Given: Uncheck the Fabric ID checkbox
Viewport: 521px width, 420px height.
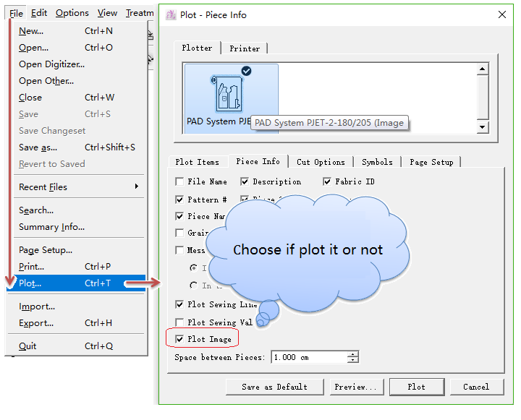Looking at the screenshot, I should point(328,181).
